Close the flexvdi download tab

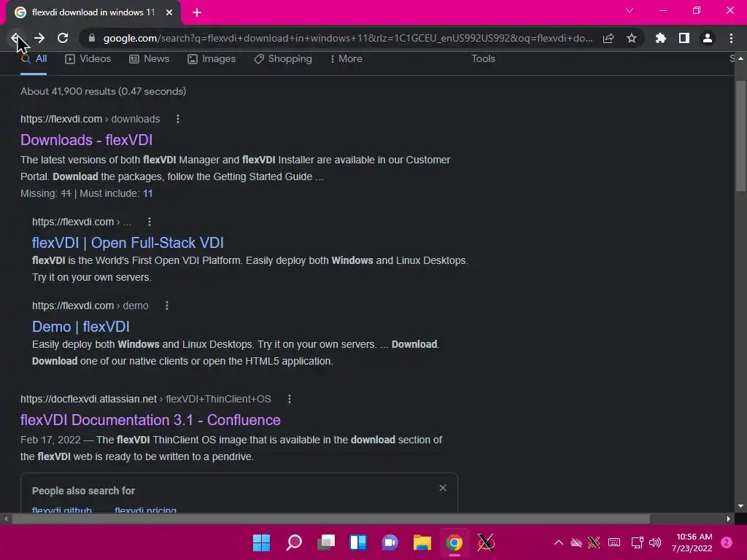tap(169, 12)
